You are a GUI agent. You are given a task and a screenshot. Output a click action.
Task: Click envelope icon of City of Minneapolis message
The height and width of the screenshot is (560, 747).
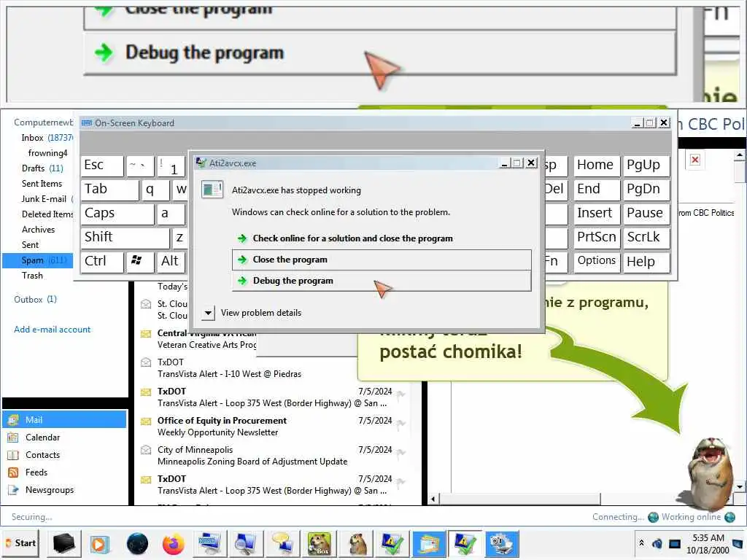pos(146,449)
